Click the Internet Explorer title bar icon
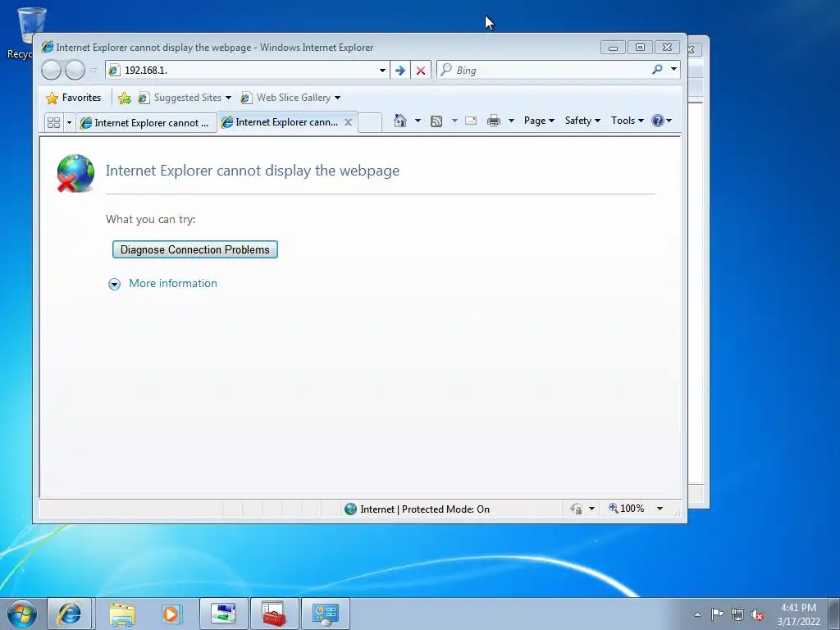This screenshot has width=840, height=630. tap(48, 47)
